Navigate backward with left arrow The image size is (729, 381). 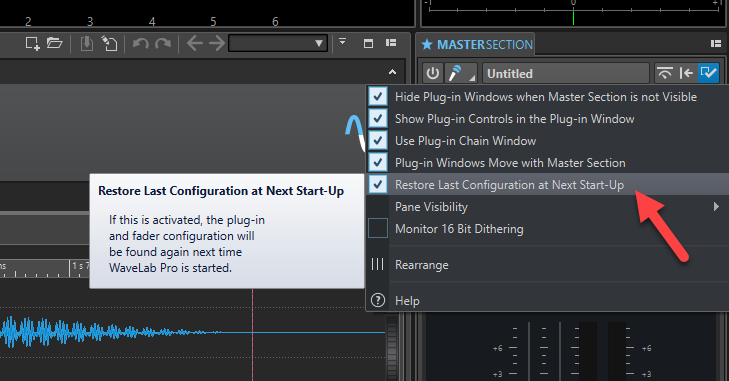point(195,44)
